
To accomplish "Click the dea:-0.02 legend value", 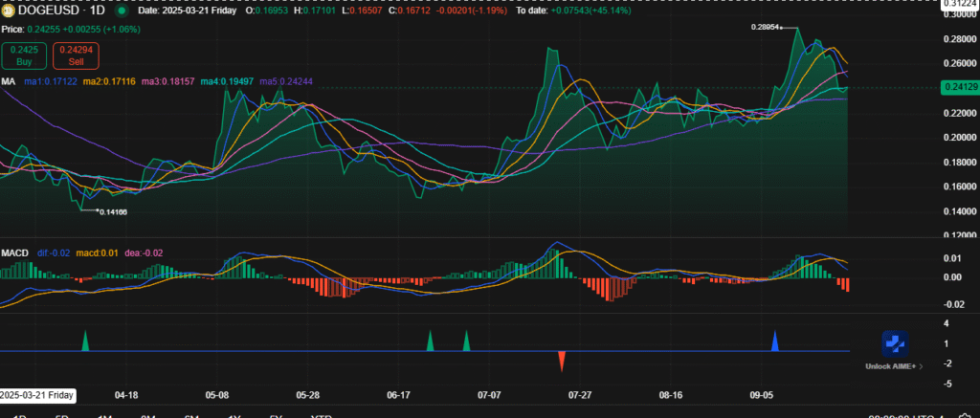I will click(144, 253).
